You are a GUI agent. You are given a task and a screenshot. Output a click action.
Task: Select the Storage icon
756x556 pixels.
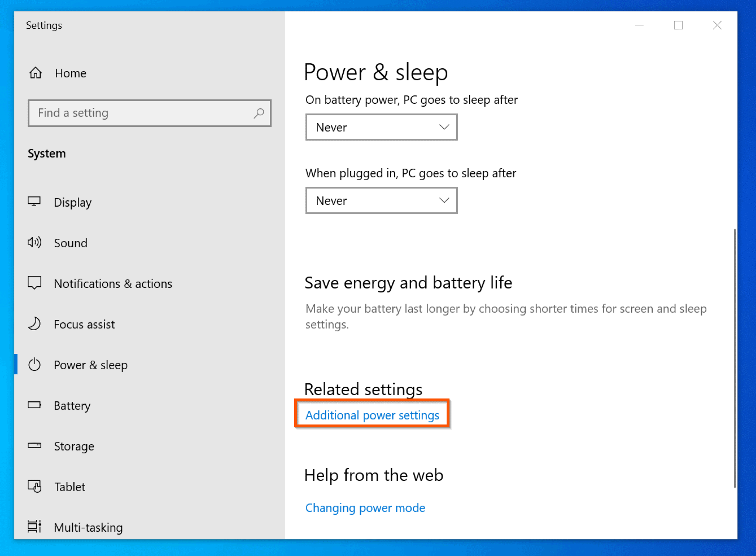[35, 446]
